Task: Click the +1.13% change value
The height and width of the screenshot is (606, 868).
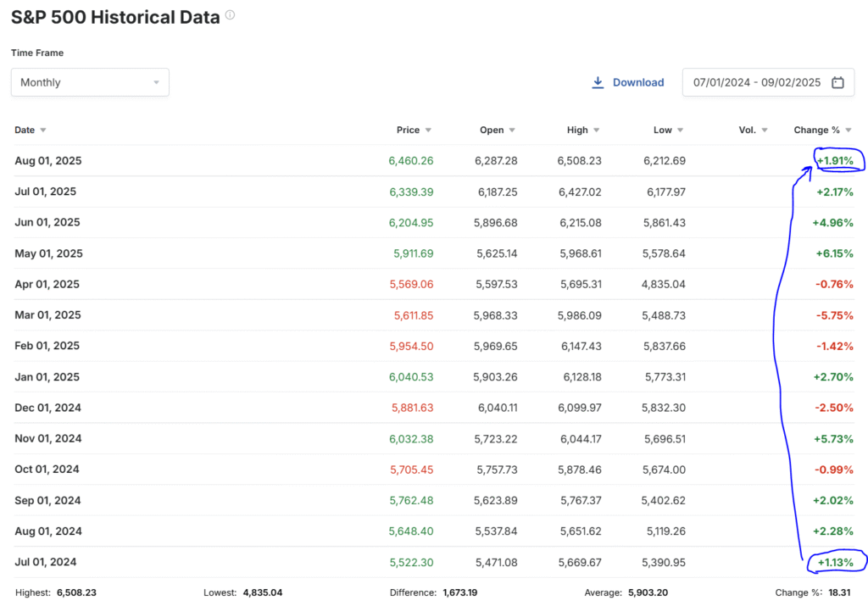Action: point(836,563)
